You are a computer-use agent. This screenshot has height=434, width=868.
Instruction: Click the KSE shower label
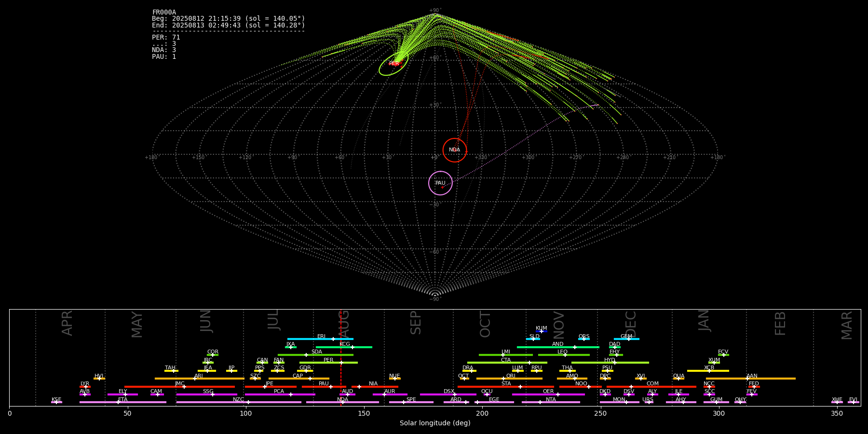[56, 400]
